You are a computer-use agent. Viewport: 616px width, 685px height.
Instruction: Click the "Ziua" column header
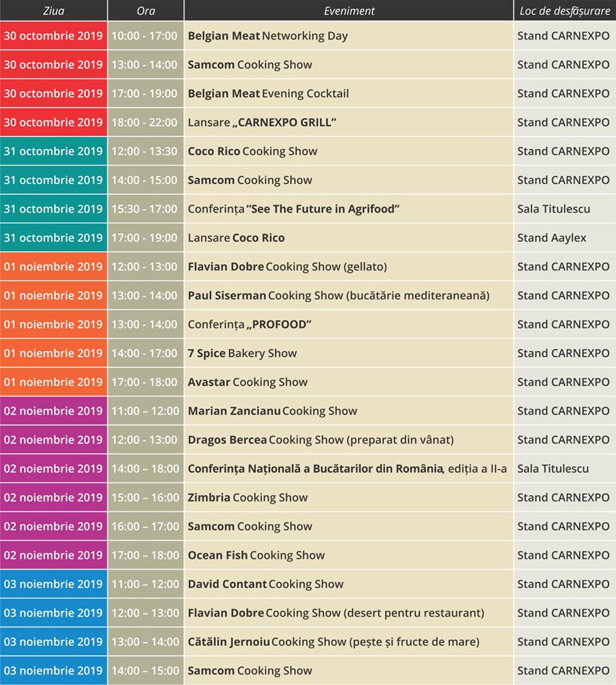[x=53, y=11]
